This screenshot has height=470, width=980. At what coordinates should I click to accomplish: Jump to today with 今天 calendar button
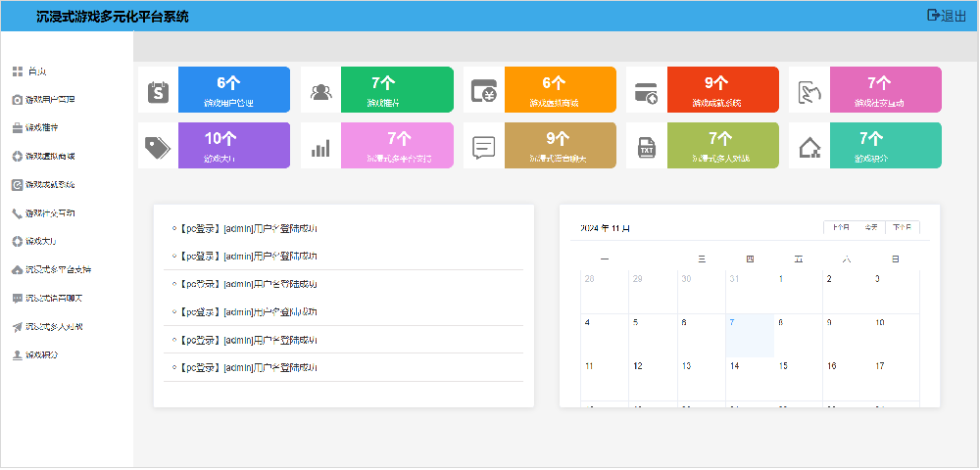(871, 227)
